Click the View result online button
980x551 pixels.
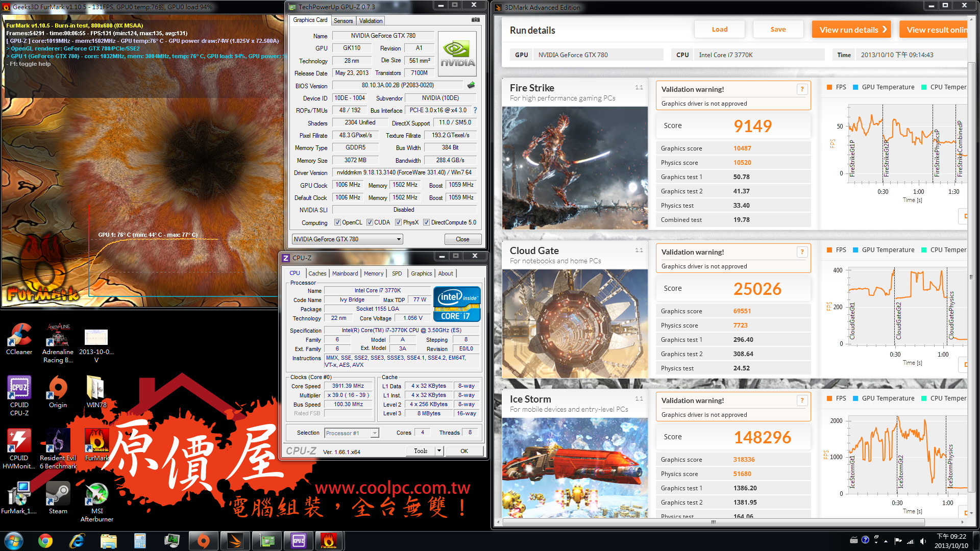point(934,30)
